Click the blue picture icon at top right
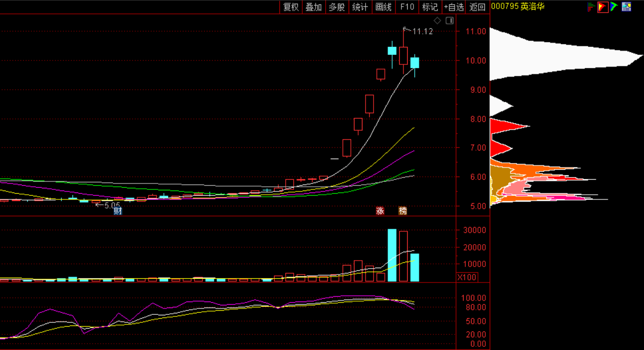Viewport: 644px width, 350px height. coord(626,7)
